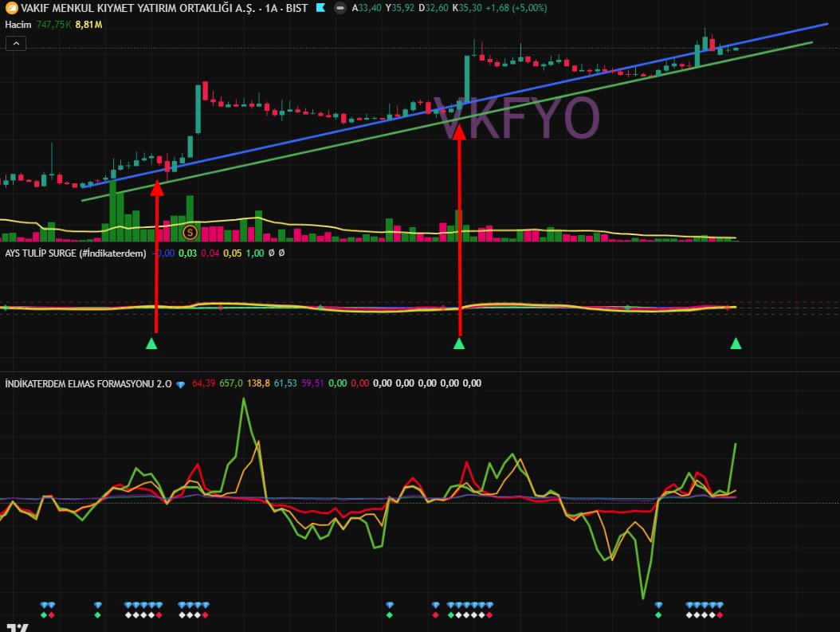
Task: Click the green 0,03 value in TULİP SURGE legend
Action: click(x=187, y=253)
